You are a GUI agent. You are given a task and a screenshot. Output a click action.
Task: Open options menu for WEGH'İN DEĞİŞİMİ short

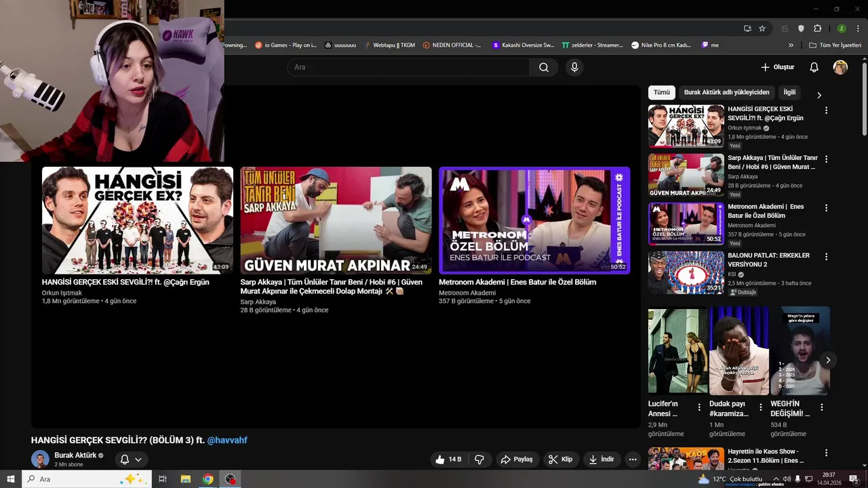pos(822,407)
